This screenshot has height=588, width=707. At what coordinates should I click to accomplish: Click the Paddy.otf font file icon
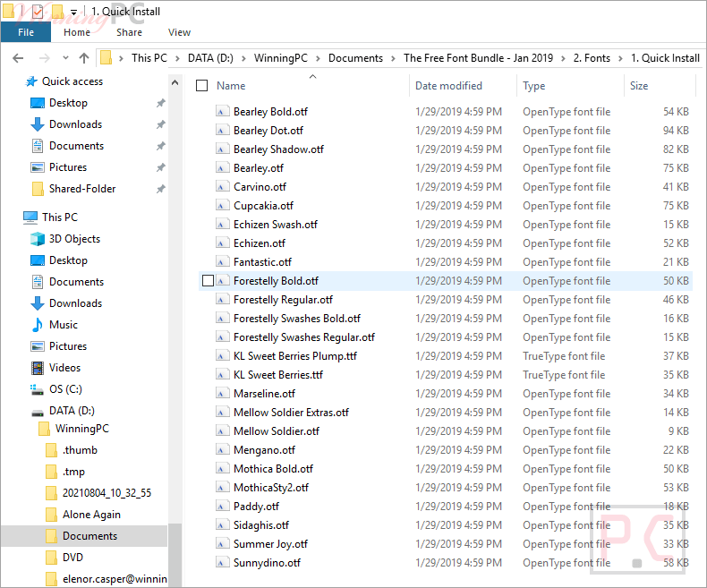coord(221,507)
